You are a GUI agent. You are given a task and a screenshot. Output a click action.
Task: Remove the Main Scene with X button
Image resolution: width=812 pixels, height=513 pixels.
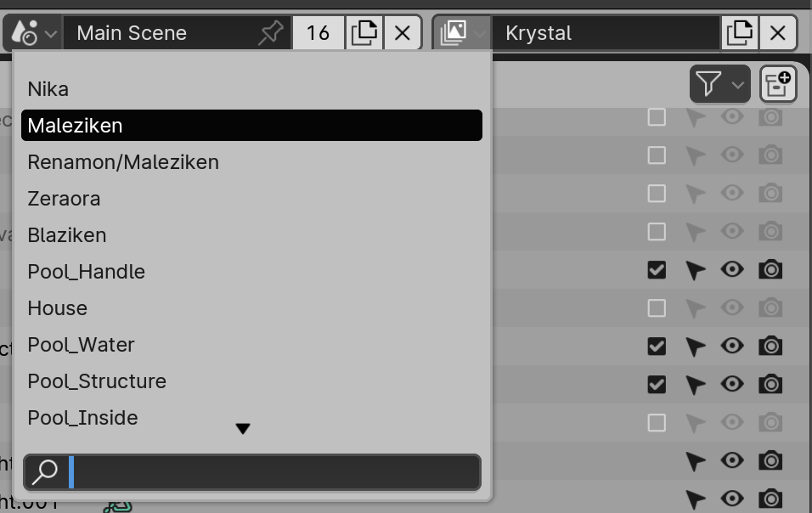click(403, 33)
